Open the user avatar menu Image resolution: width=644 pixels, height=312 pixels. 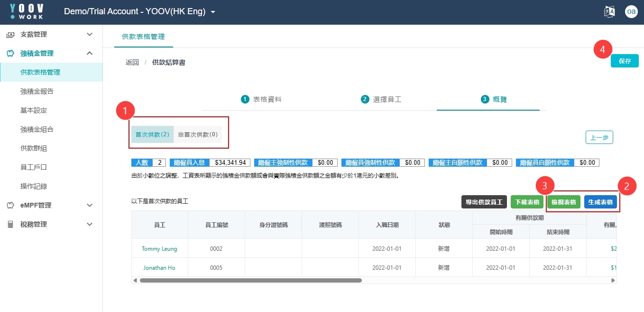(631, 12)
